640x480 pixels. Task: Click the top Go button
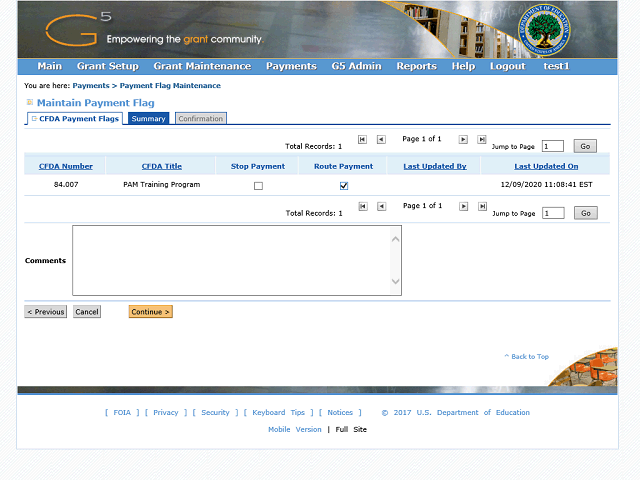585,146
